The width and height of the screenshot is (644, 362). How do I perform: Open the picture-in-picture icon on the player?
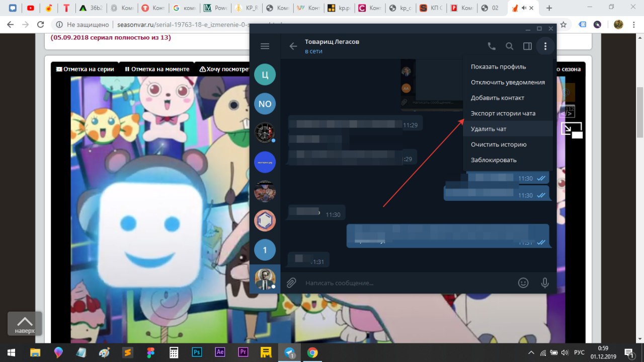[x=572, y=130]
